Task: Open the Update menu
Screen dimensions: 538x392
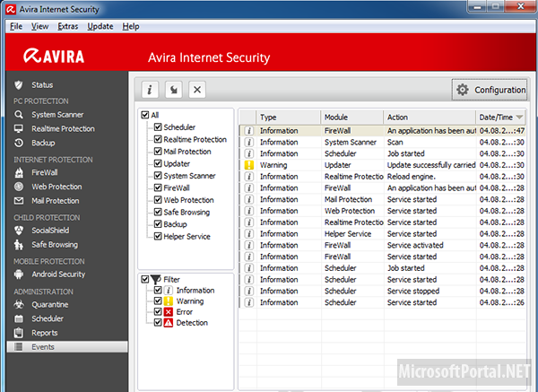Action: 100,26
